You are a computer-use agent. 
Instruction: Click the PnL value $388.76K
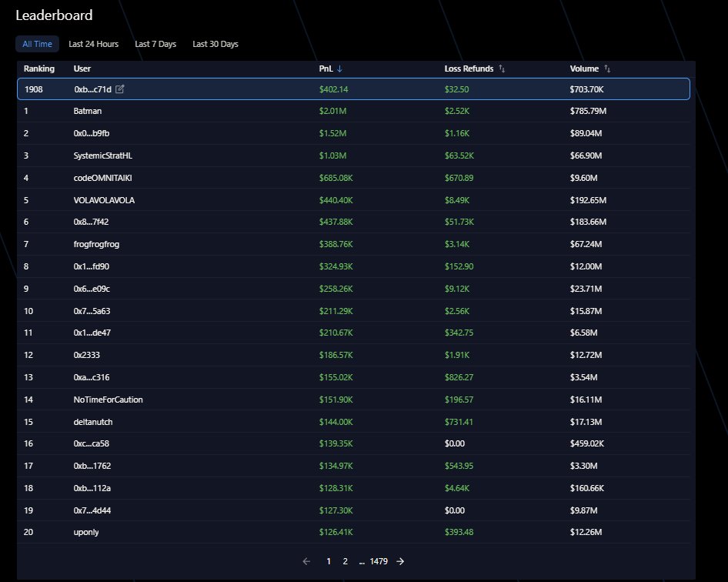(336, 244)
